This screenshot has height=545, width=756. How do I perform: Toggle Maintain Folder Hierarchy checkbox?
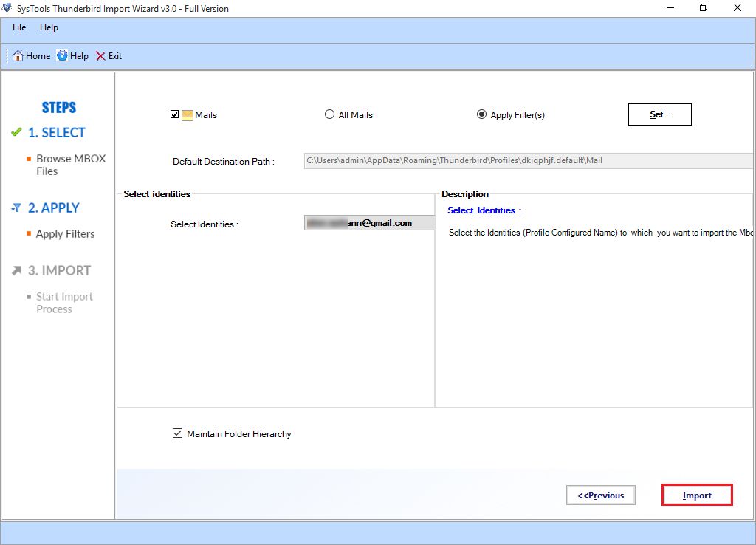pyautogui.click(x=177, y=433)
